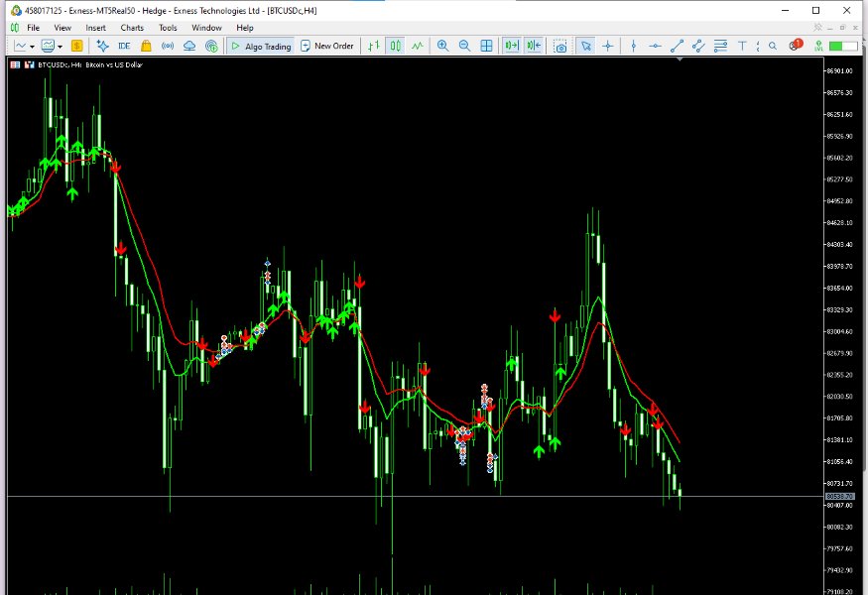Select the standard cursor tool

pos(585,46)
